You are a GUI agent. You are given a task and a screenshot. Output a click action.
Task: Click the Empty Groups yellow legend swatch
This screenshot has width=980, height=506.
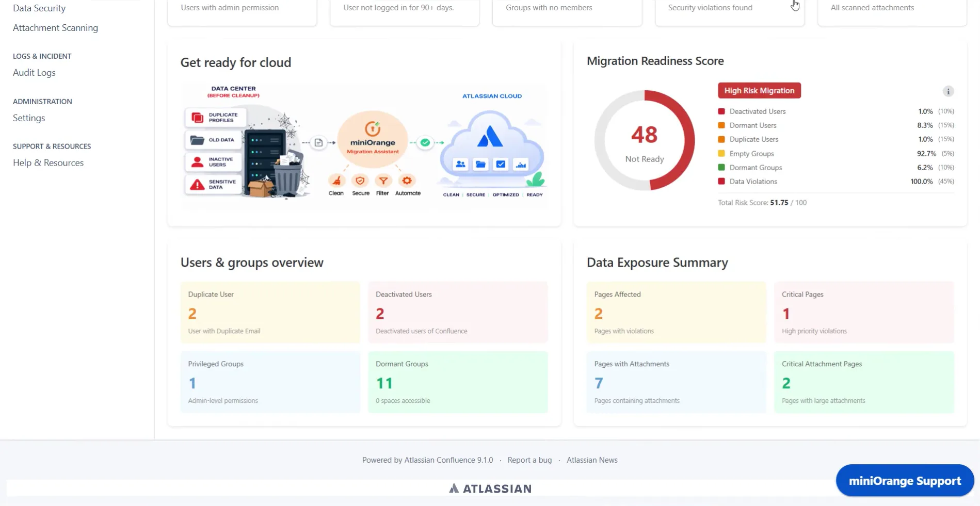click(721, 154)
